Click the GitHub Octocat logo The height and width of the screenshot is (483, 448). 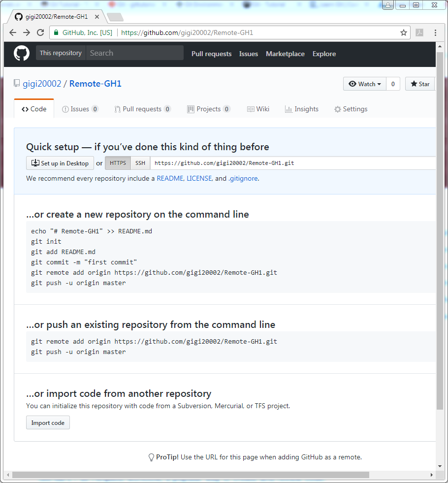(x=22, y=53)
